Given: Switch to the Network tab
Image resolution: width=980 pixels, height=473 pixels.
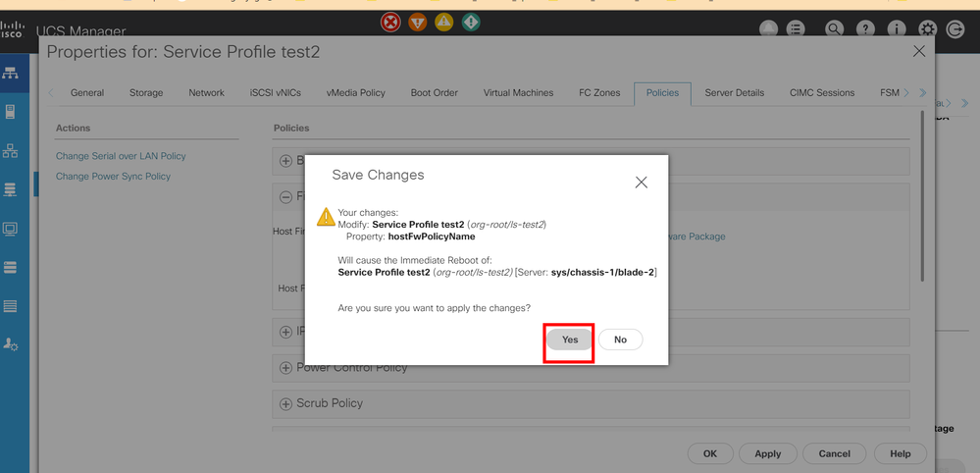Looking at the screenshot, I should pyautogui.click(x=206, y=92).
